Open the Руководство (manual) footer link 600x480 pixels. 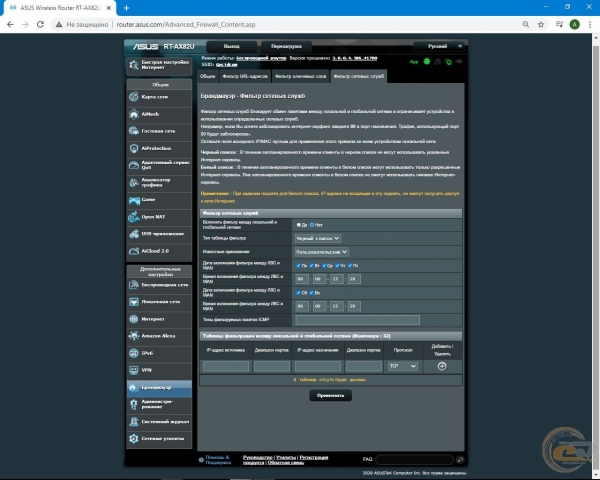pyautogui.click(x=258, y=457)
